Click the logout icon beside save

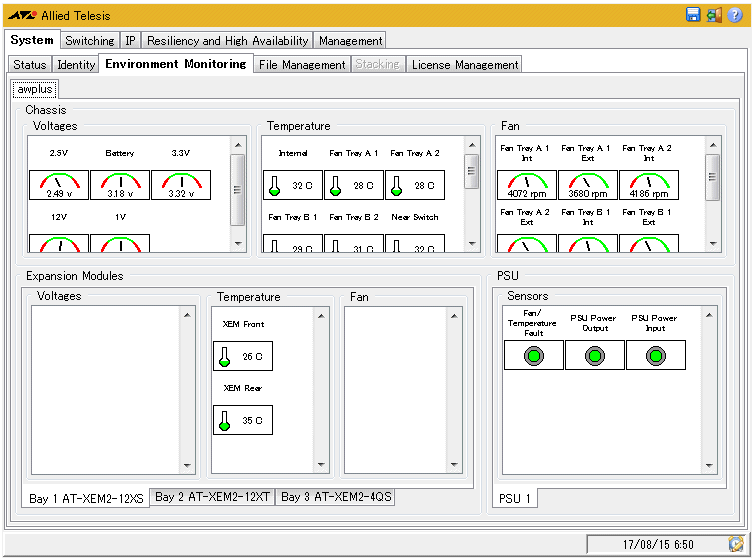click(x=713, y=15)
